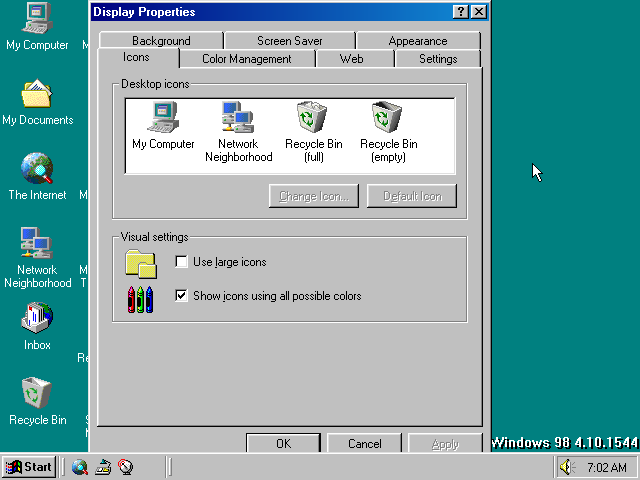Switch to the Screen Saver tab

coord(289,41)
